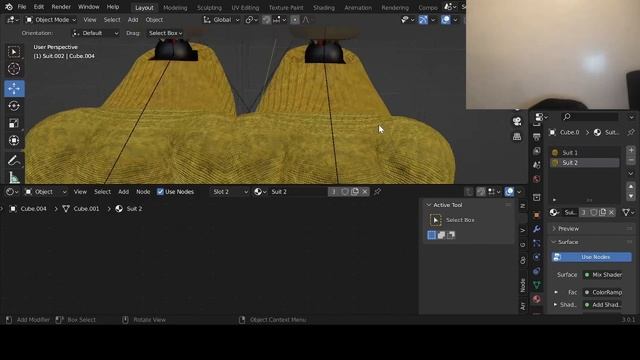Pin the node editor material
Viewport: 640px width, 360px height.
(378, 191)
